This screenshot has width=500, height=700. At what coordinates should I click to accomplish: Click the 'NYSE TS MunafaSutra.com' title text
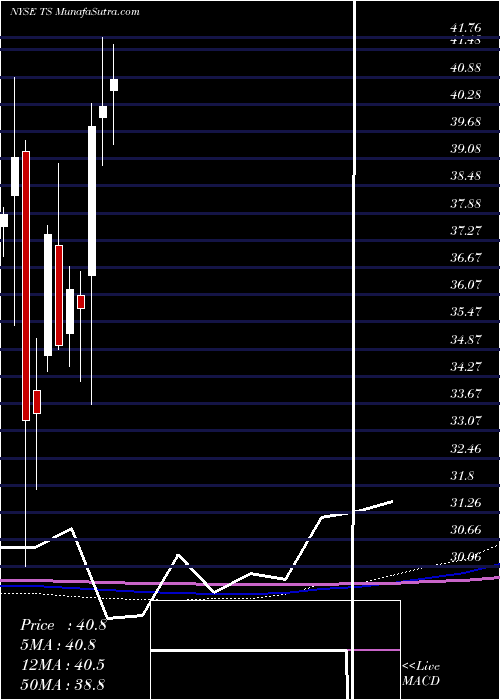click(x=75, y=12)
